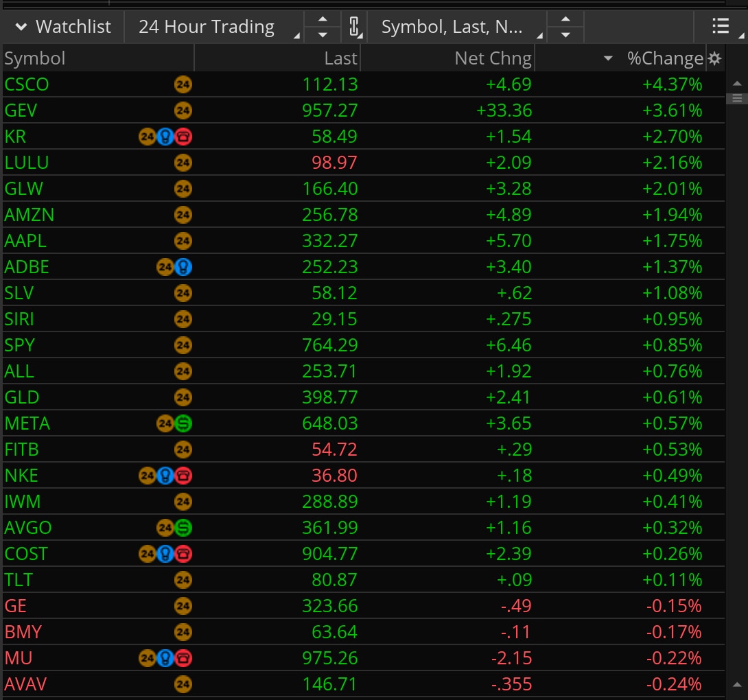Select the ALL symbol
Image resolution: width=748 pixels, height=700 pixels.
(20, 371)
